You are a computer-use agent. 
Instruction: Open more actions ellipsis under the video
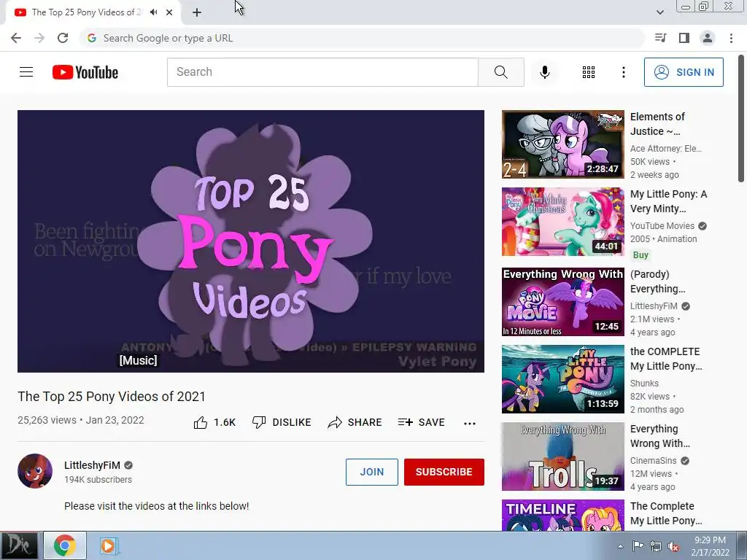pyautogui.click(x=469, y=424)
